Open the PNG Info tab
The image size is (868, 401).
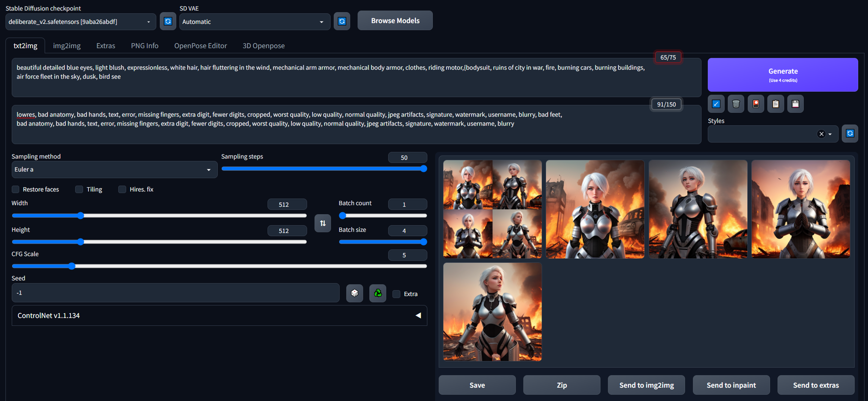point(144,45)
